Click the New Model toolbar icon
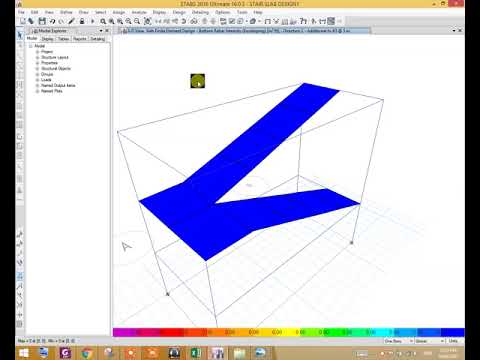The width and height of the screenshot is (480, 360). coord(23,21)
